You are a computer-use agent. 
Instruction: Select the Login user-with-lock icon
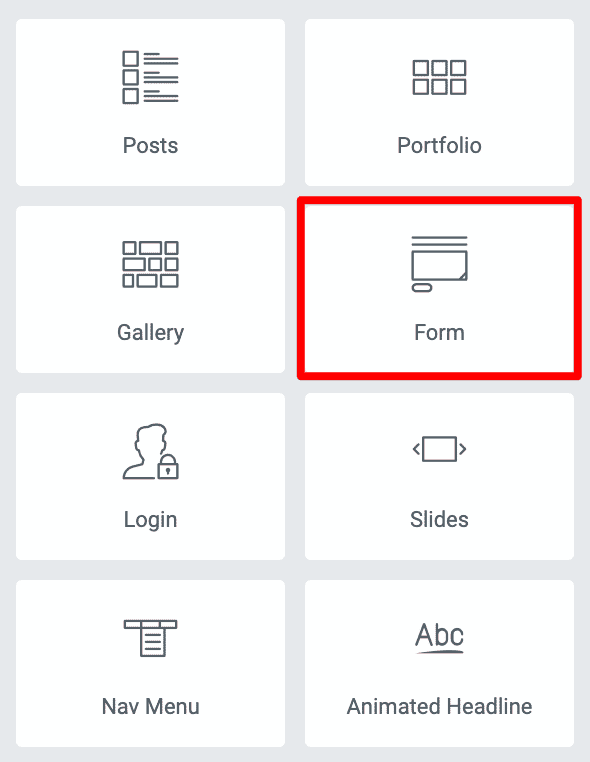point(150,451)
